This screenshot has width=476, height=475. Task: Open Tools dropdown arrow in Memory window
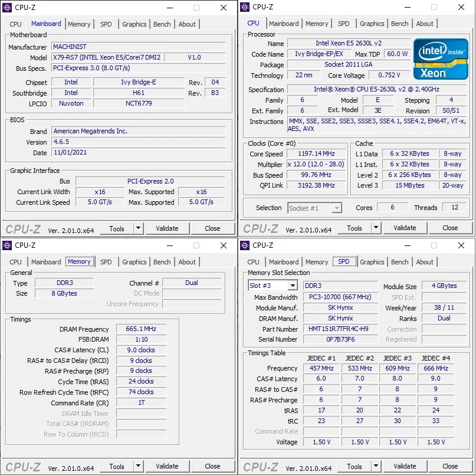[138, 466]
